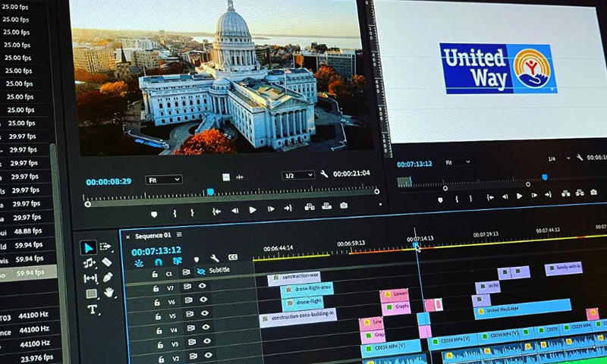Select the Hand tool
The width and height of the screenshot is (607, 364).
109,293
